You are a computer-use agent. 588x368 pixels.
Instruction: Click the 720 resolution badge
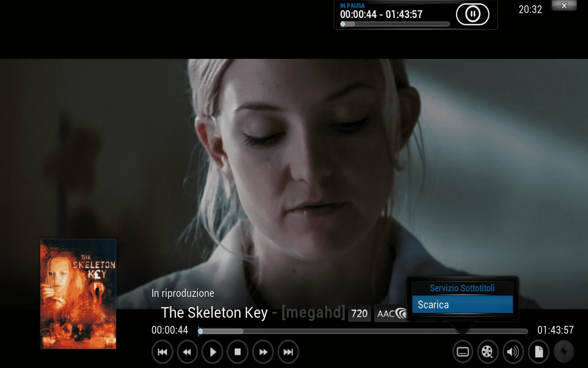coord(359,314)
